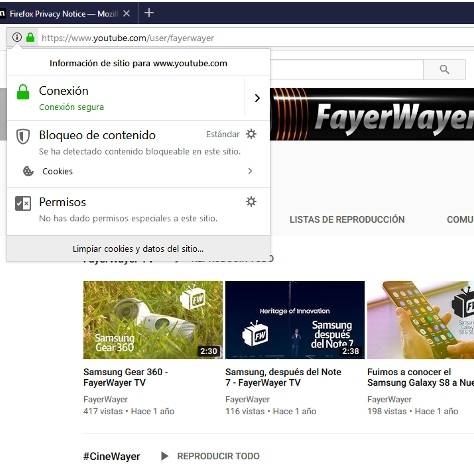
Task: Click the Permisos checkbox-style icon
Action: [23, 203]
